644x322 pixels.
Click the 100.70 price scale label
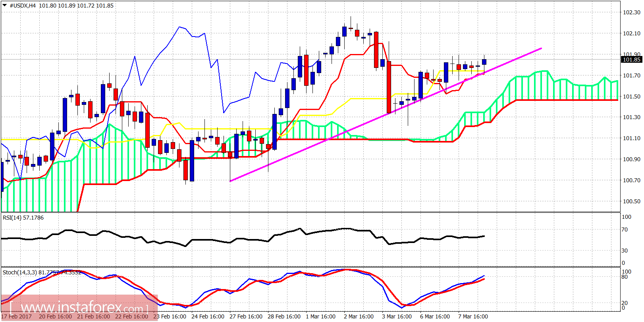[x=631, y=180]
